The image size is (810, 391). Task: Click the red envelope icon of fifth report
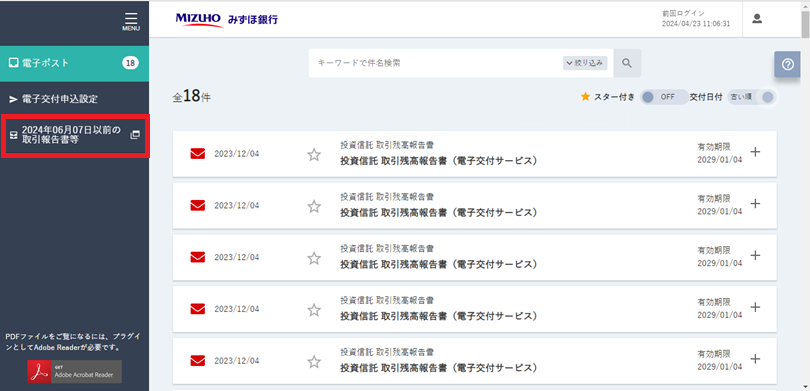198,361
